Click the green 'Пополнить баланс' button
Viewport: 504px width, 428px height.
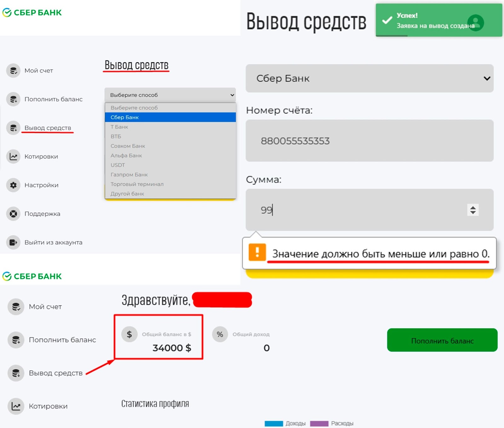(442, 340)
